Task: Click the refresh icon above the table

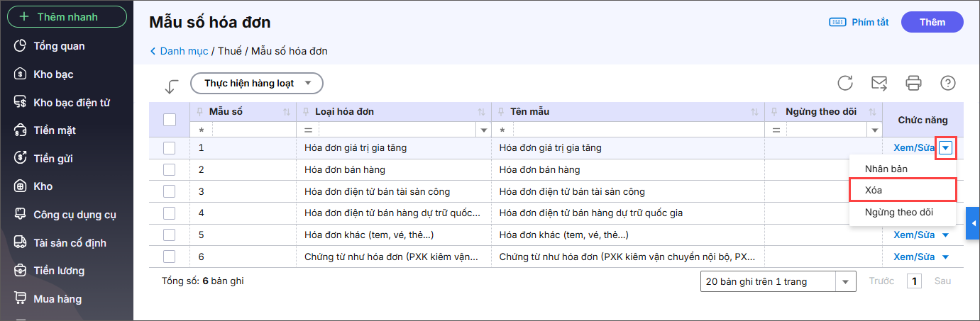Action: coord(844,83)
